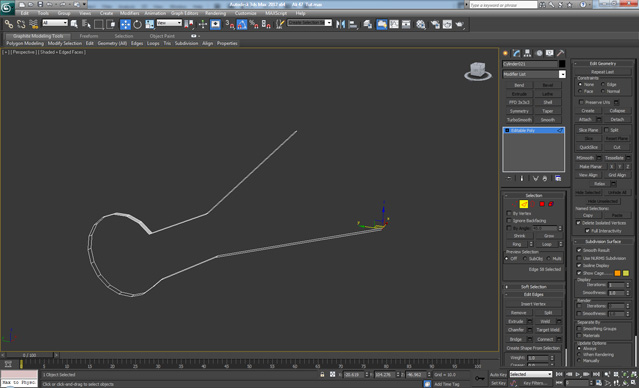Viewport: 639px width, 388px height.
Task: Click the TurboSmooth modifier button
Action: click(519, 120)
